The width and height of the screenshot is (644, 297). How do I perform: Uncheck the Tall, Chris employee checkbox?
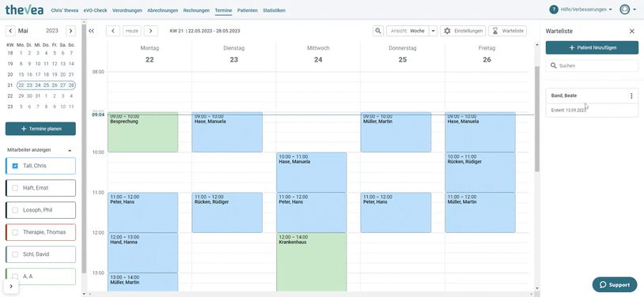[15, 166]
